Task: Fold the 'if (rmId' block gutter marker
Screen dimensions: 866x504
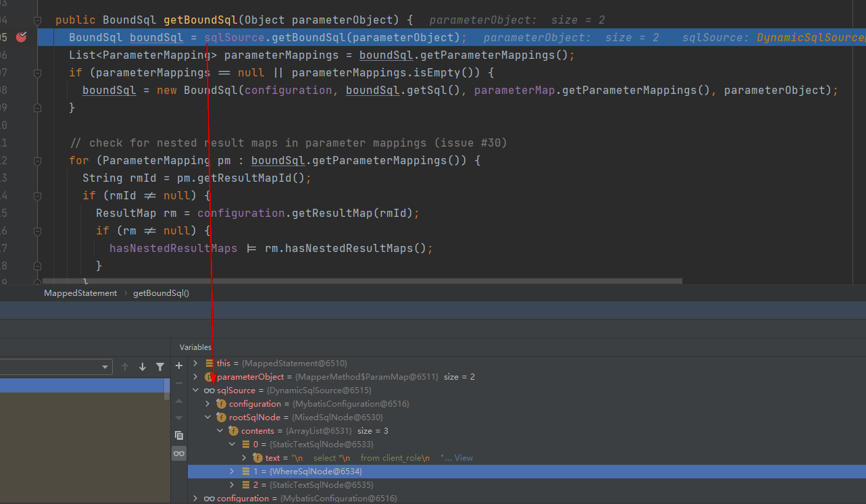Action: point(38,196)
